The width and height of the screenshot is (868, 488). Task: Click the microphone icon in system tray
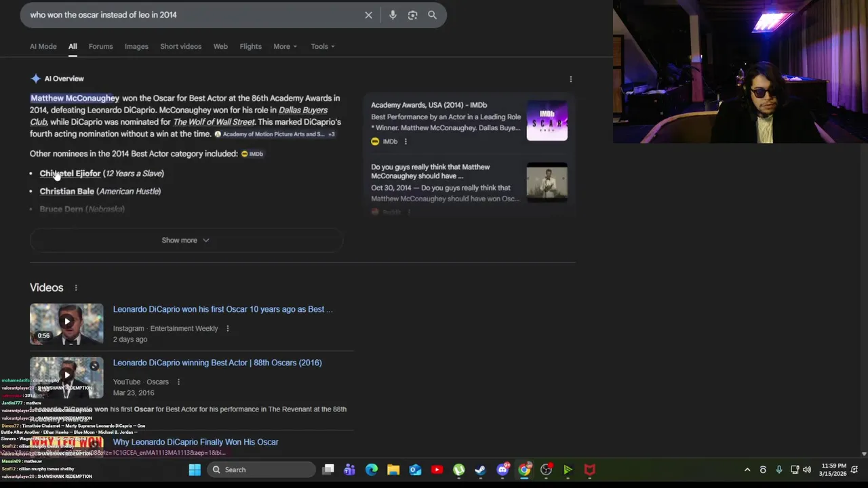pos(778,470)
